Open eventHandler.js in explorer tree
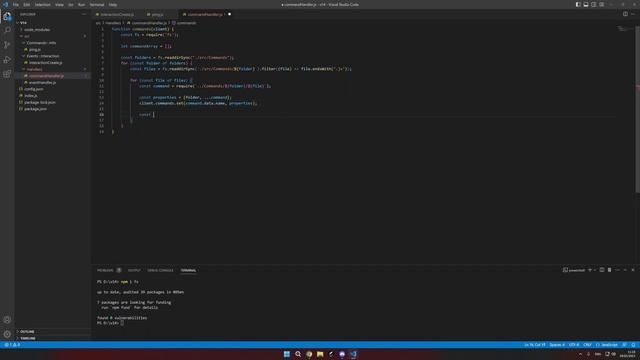Image resolution: width=640 pixels, height=360 pixels. (42, 82)
